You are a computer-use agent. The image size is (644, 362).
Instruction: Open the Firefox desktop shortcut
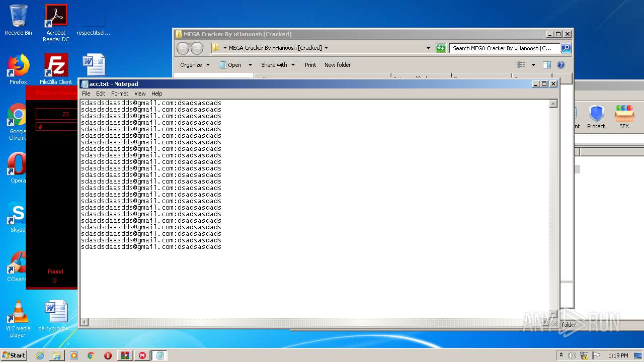18,69
